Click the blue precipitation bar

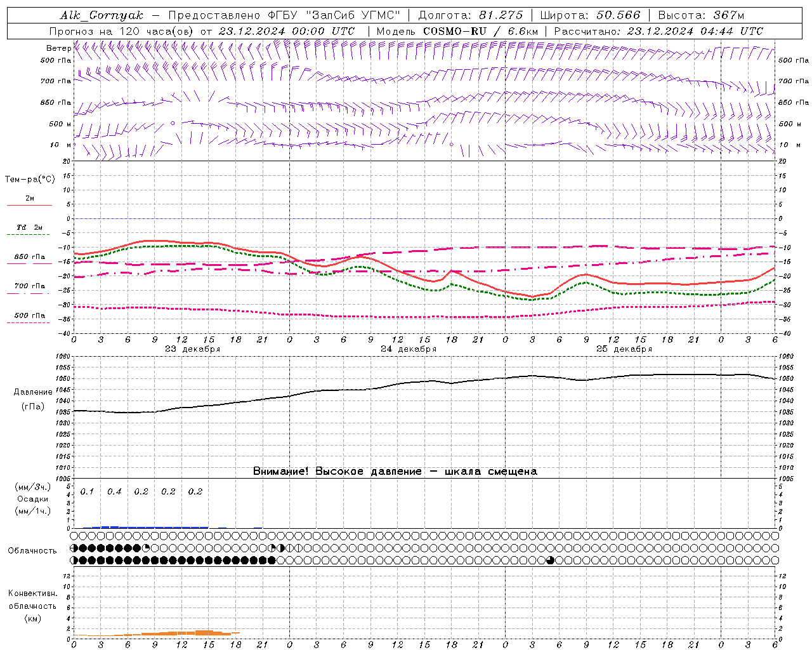click(x=146, y=527)
